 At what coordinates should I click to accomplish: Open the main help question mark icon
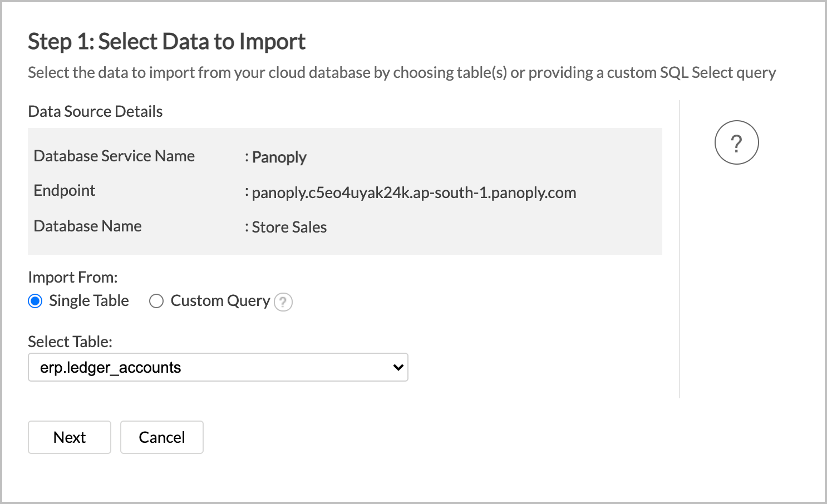[x=736, y=142]
